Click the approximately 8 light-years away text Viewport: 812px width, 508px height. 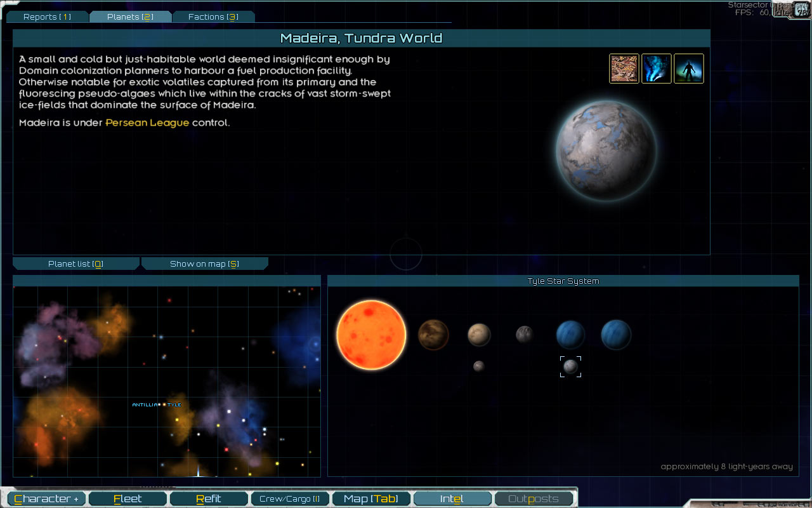coord(727,467)
